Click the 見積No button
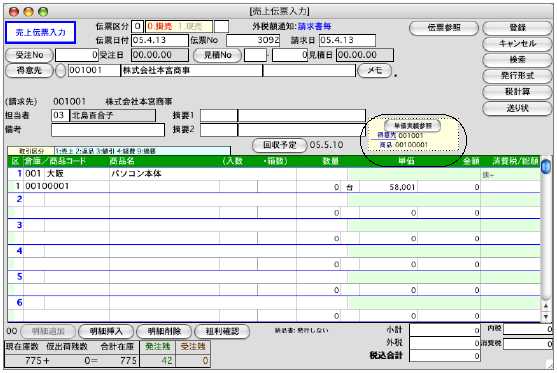Viewport: 557px width, 373px height. pos(217,55)
